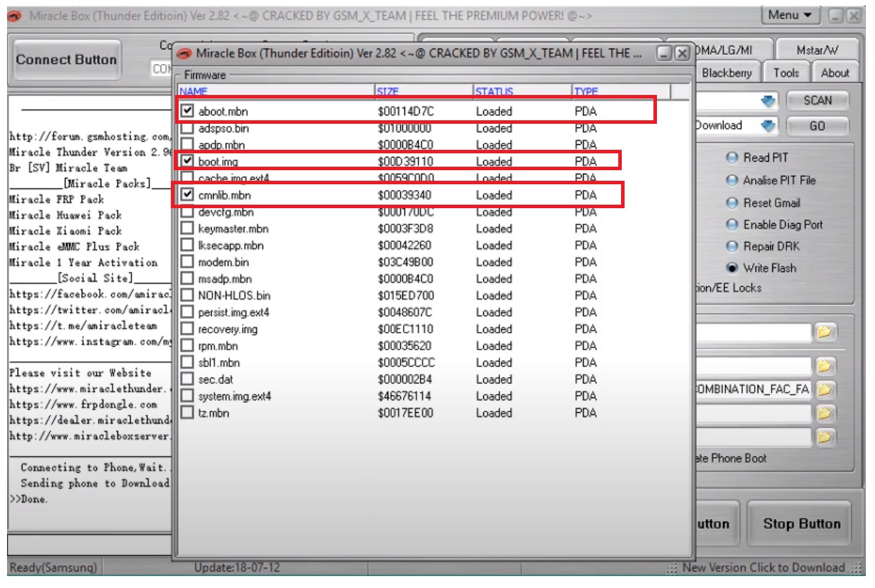Switch to the Tools tab
The height and width of the screenshot is (588, 875).
pyautogui.click(x=786, y=72)
